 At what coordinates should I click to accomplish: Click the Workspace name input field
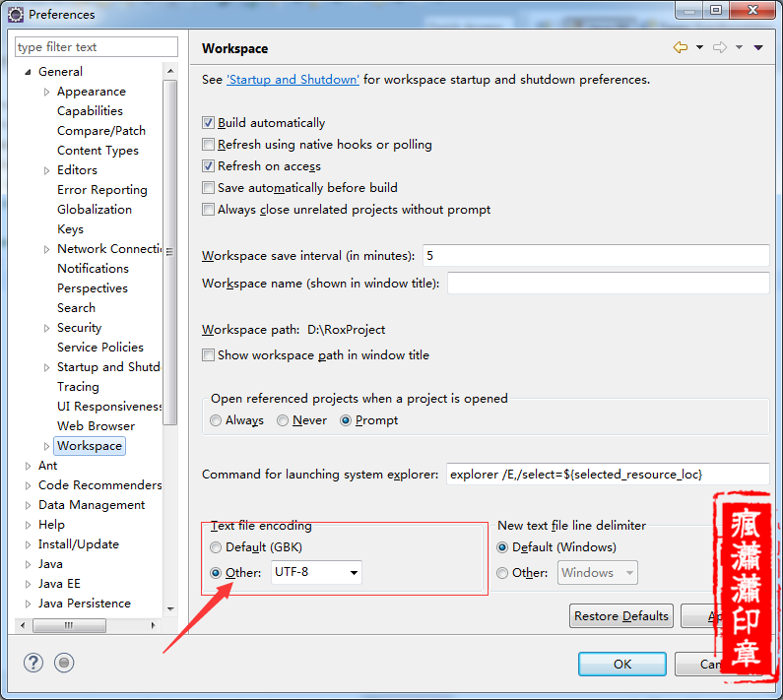click(609, 284)
